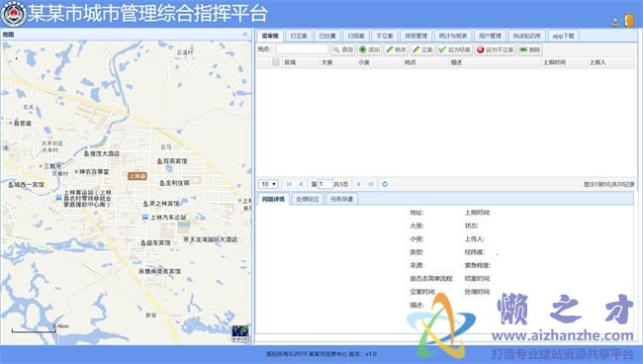643x364 pixels.
Task: Refresh the grid using pager reload icon
Action: pos(385,184)
